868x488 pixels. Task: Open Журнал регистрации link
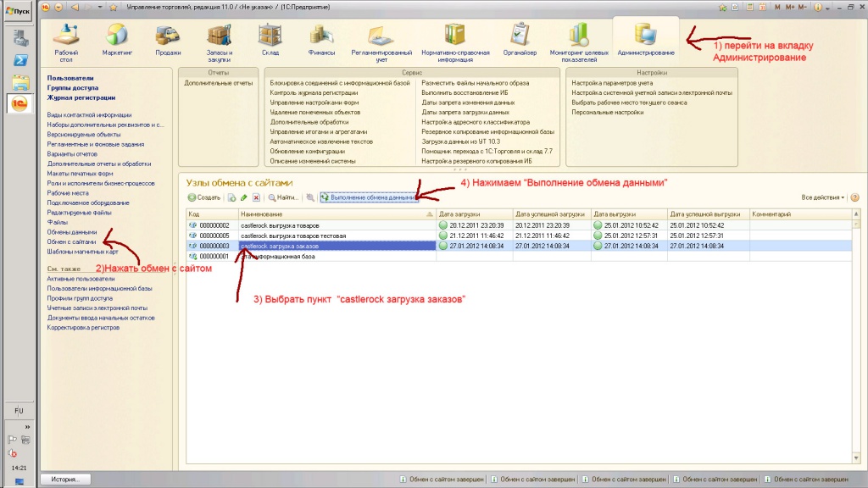pyautogui.click(x=81, y=98)
